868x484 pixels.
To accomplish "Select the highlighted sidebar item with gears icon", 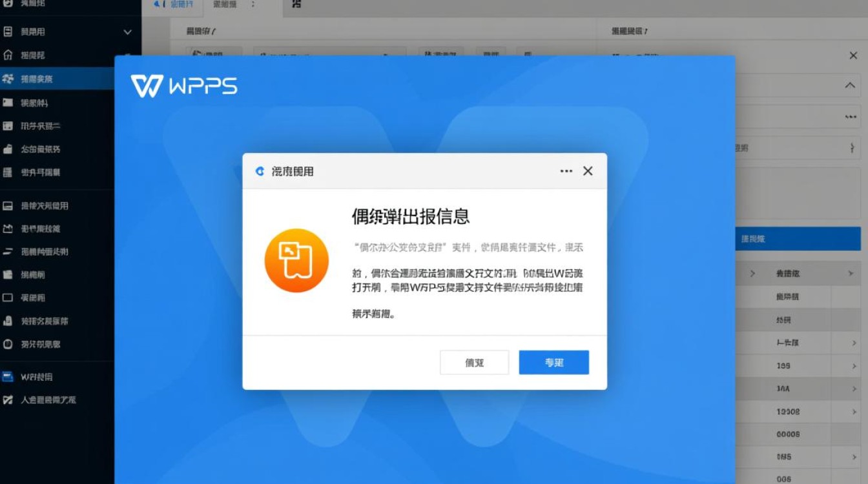I will [57, 79].
